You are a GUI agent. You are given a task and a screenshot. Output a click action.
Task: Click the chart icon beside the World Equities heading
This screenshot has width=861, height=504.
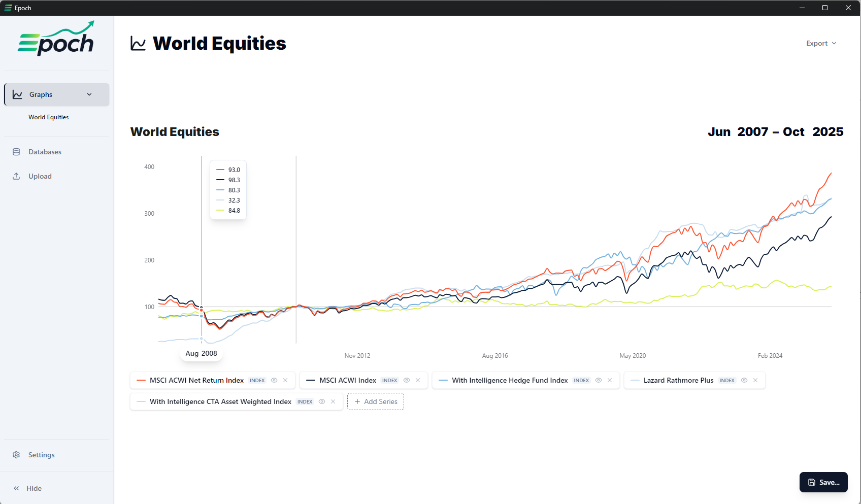click(138, 44)
